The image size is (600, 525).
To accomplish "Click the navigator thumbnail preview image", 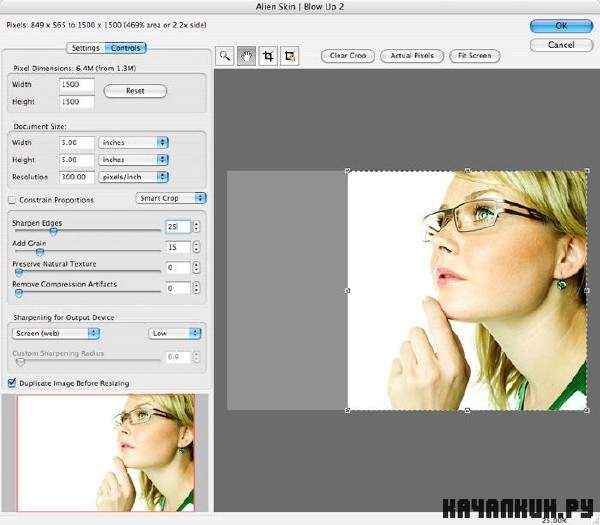I will 105,453.
